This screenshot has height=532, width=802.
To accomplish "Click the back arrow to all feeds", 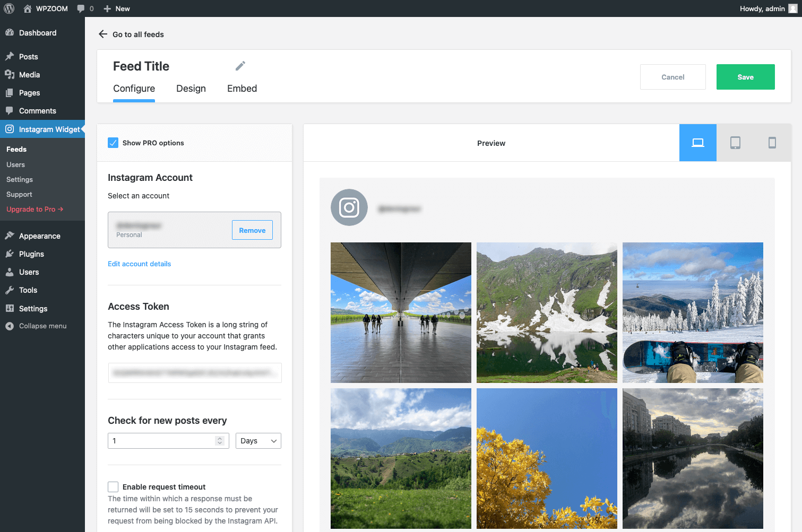I will tap(103, 34).
